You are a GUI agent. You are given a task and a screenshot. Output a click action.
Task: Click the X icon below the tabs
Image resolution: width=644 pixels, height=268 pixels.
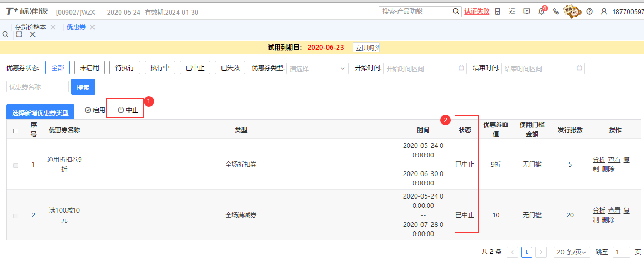coord(32,34)
